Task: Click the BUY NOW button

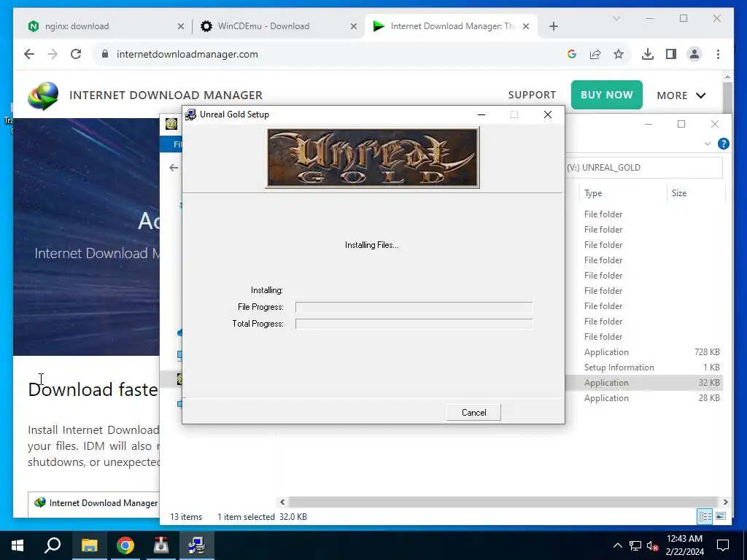Action: point(606,95)
